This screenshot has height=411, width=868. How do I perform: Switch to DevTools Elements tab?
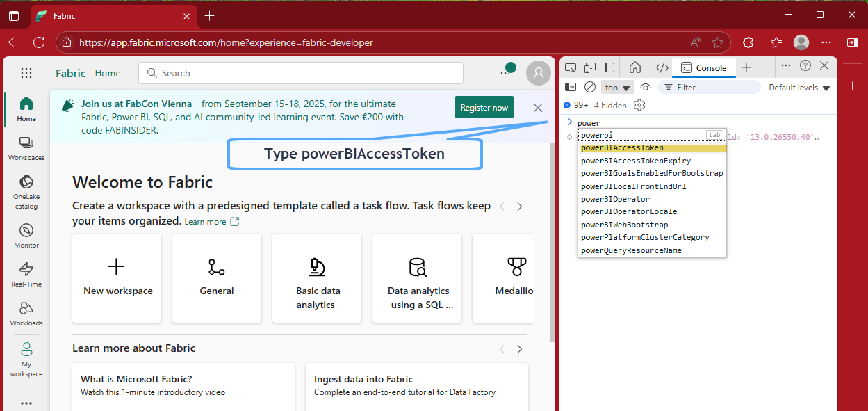[x=662, y=67]
